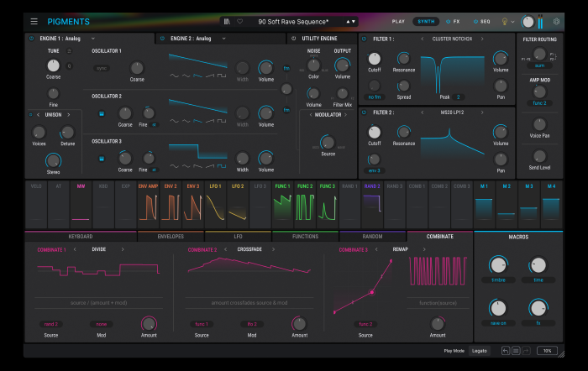Image resolution: width=588 pixels, height=371 pixels.
Task: Click Legato play mode button
Action: point(480,351)
